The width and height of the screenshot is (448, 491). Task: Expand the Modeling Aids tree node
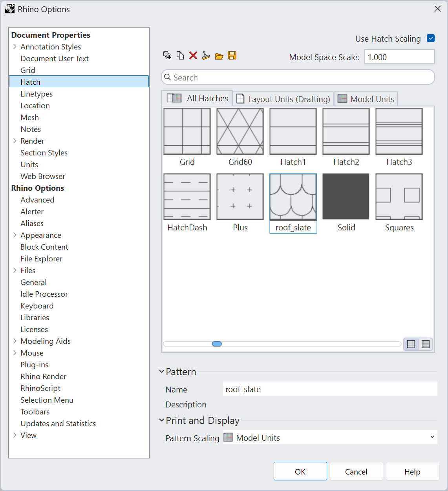point(15,341)
